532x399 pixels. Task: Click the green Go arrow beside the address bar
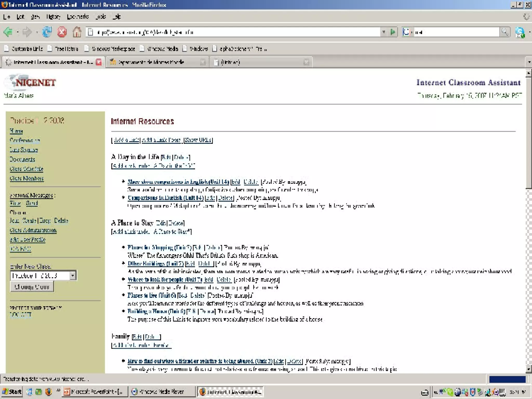393,32
